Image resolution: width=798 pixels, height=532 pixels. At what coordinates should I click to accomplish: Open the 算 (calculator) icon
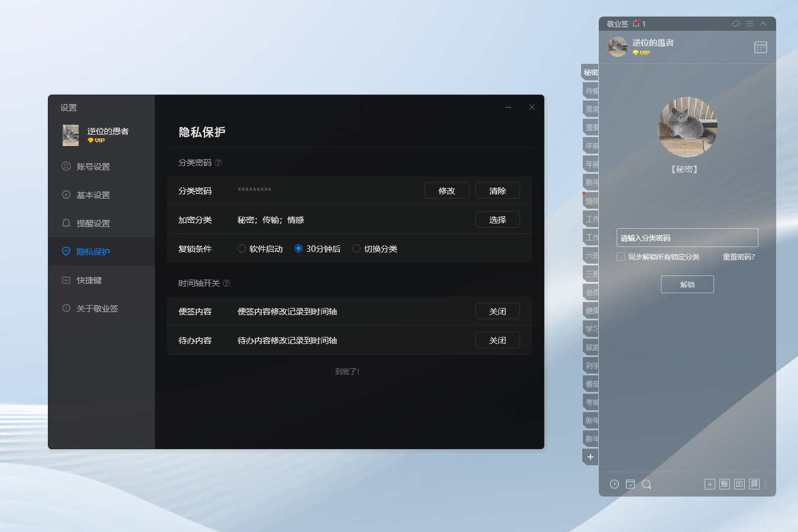(754, 484)
